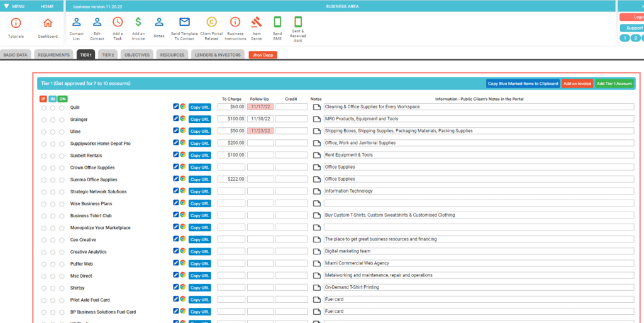Viewport: 644px width, 323px height.
Task: Click the ON green column label
Action: pyautogui.click(x=63, y=99)
